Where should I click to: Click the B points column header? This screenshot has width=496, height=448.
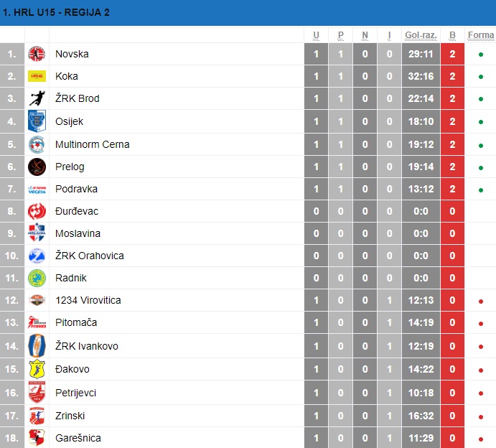tap(452, 35)
